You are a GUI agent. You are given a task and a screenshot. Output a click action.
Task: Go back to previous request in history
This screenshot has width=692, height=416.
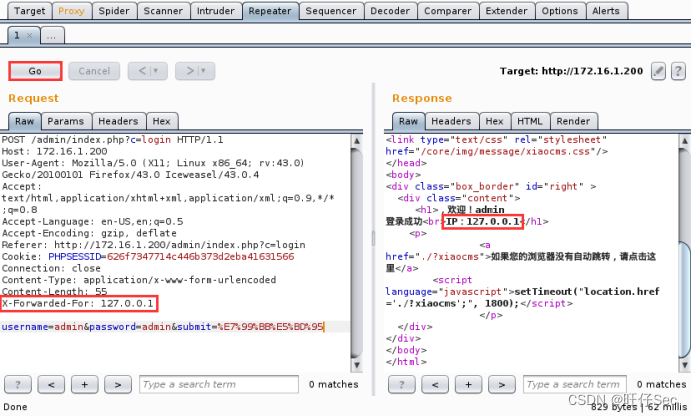pyautogui.click(x=142, y=71)
